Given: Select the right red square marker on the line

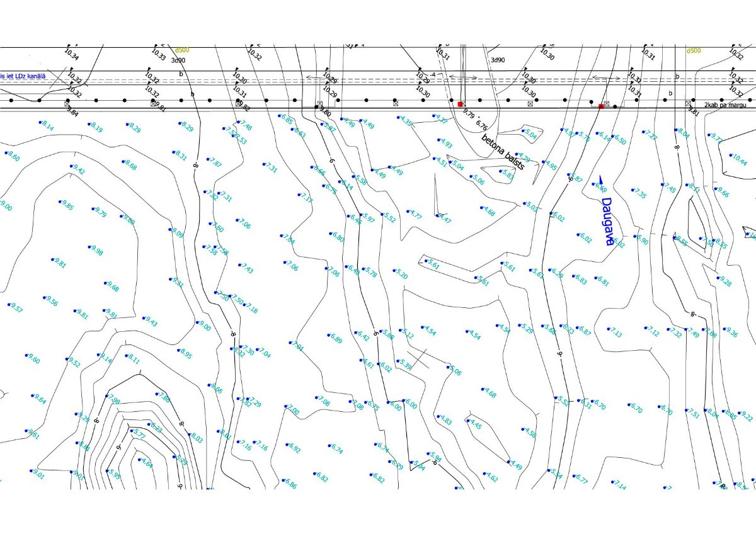Looking at the screenshot, I should point(601,106).
